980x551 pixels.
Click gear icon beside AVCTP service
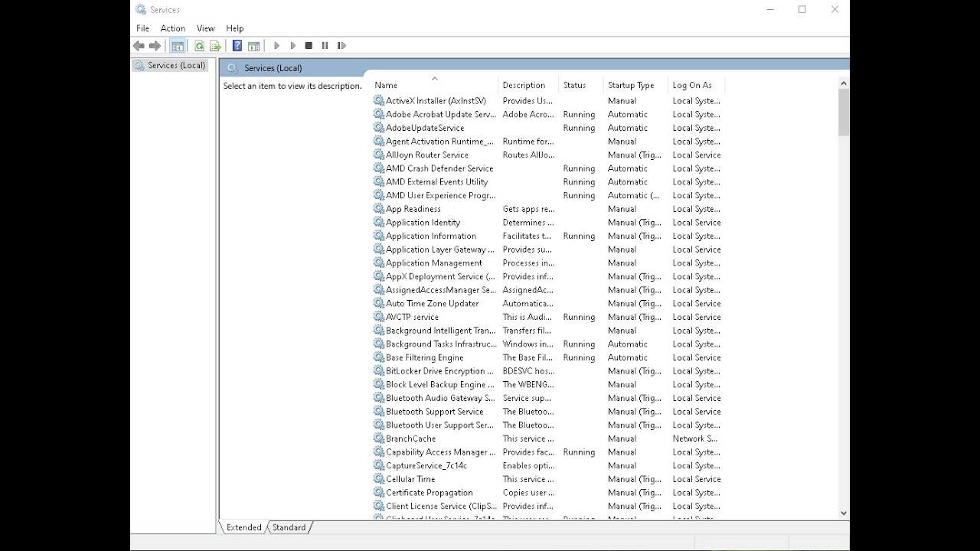(x=378, y=317)
